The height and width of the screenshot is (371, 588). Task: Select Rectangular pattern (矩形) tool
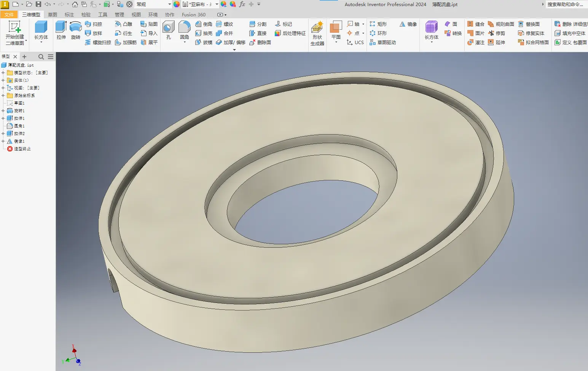click(x=378, y=24)
